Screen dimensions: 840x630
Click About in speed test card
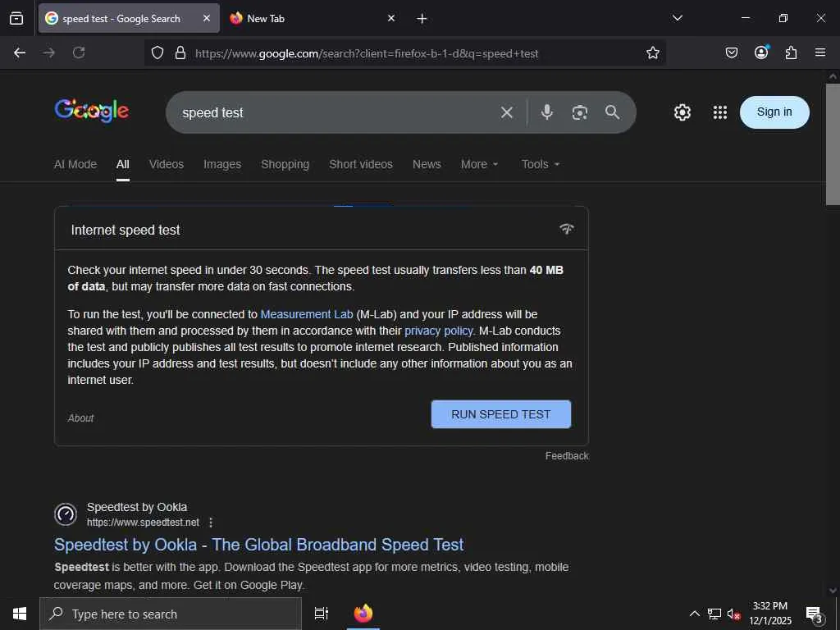[x=81, y=418]
